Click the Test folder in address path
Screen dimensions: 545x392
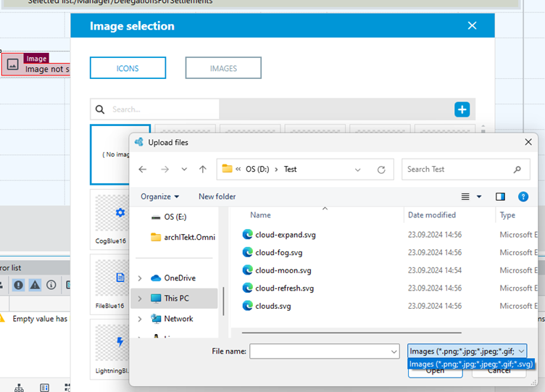[x=290, y=170]
